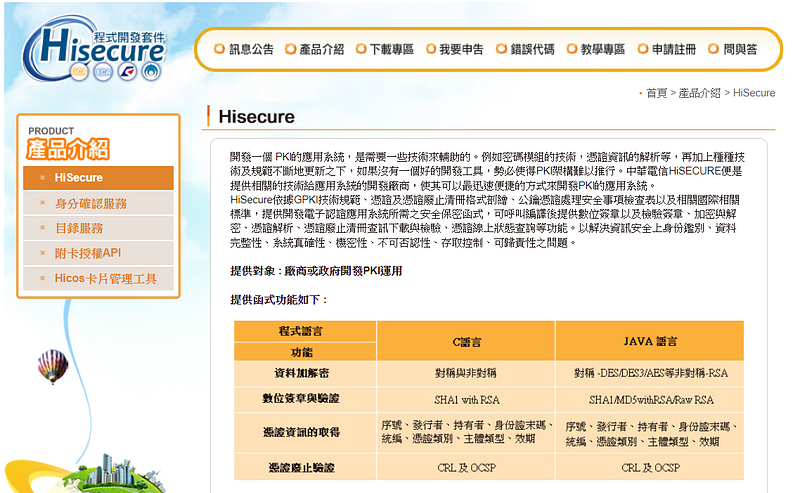The height and width of the screenshot is (493, 800).
Task: Click the line 提供對象：廠商或政府開發PKI運用
Action: pos(316,271)
